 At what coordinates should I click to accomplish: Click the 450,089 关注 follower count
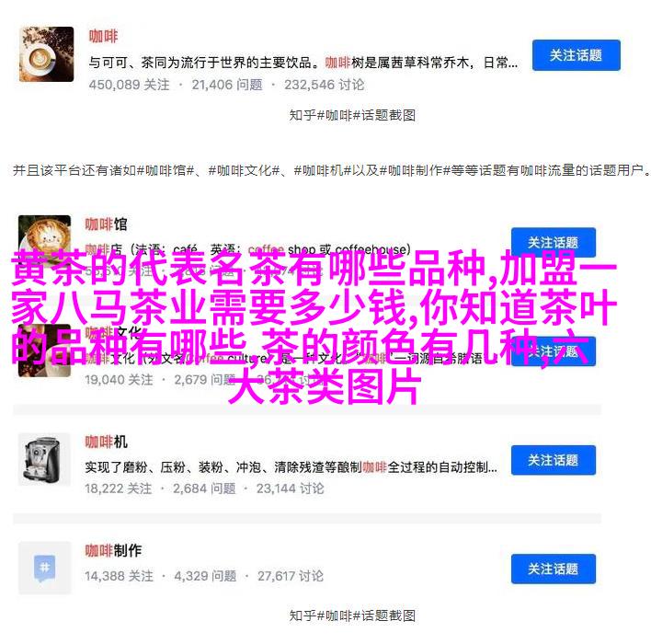click(129, 85)
